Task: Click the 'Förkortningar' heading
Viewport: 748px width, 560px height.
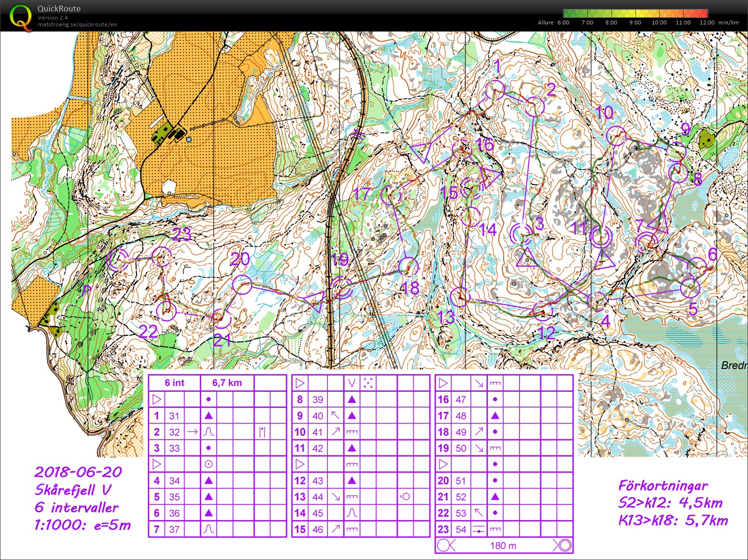Action: (x=663, y=486)
